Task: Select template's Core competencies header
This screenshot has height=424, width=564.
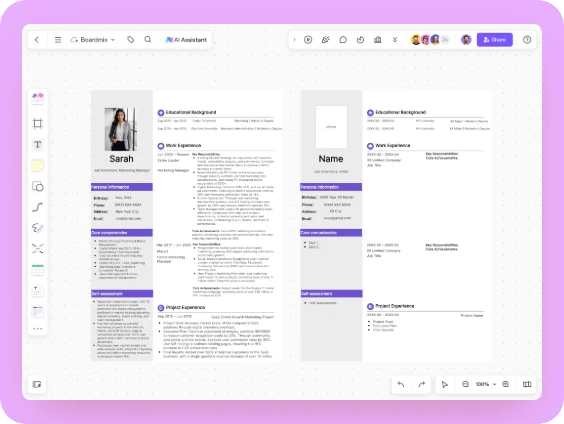Action: 331,233
